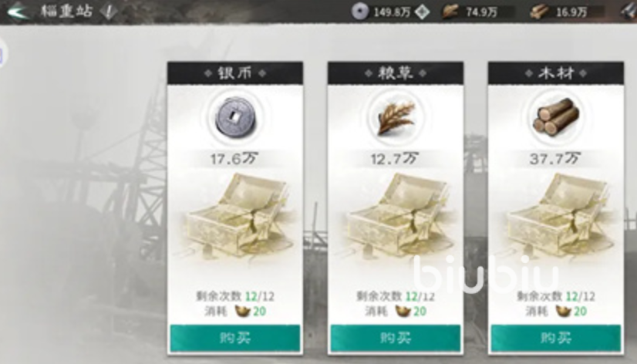Go back using the arrow icon

click(18, 11)
